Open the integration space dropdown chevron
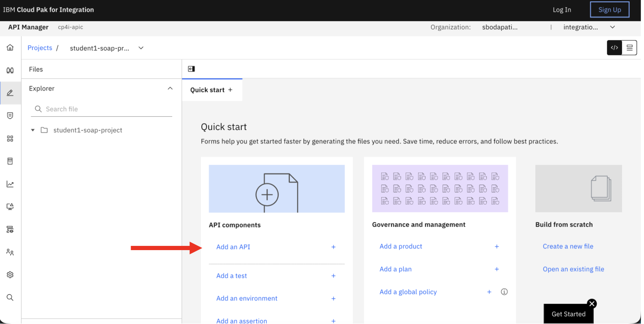Viewport: 644px width, 324px height. [612, 27]
